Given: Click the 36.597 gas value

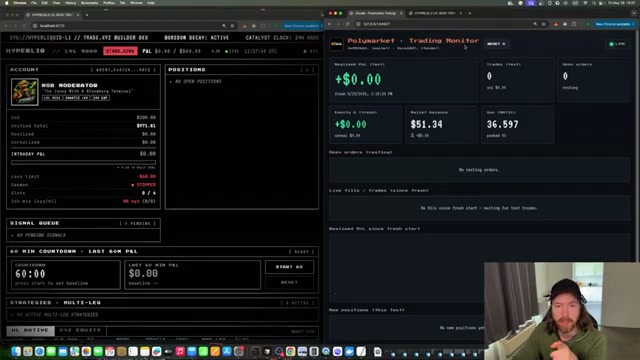Looking at the screenshot, I should (x=502, y=124).
